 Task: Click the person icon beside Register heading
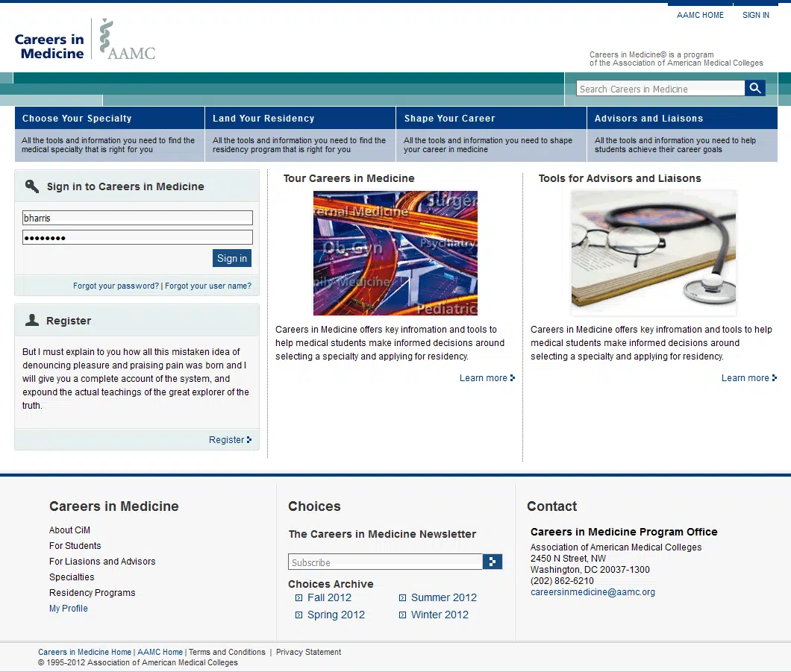pyautogui.click(x=32, y=320)
